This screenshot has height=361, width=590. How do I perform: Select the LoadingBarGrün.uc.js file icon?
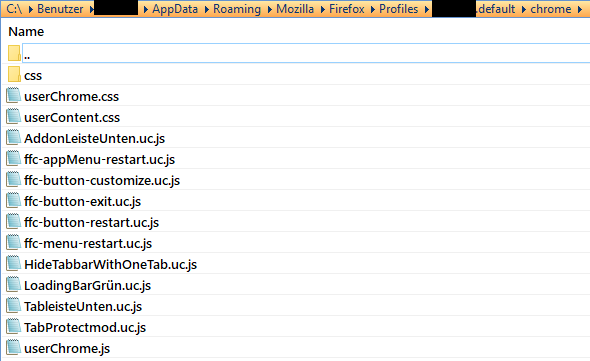click(14, 284)
